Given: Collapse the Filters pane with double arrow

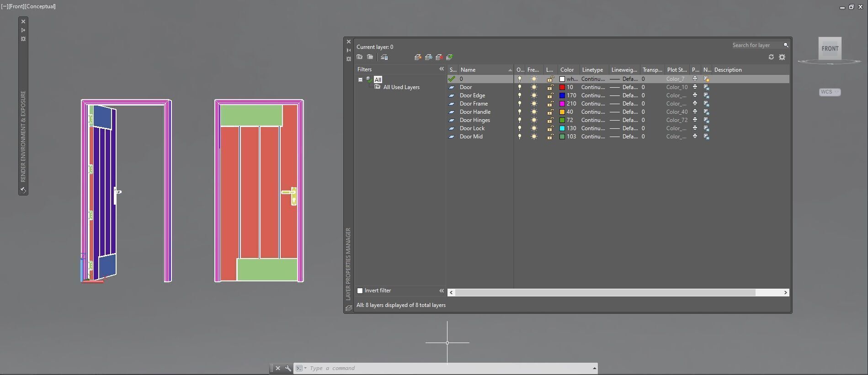Looking at the screenshot, I should click(442, 69).
